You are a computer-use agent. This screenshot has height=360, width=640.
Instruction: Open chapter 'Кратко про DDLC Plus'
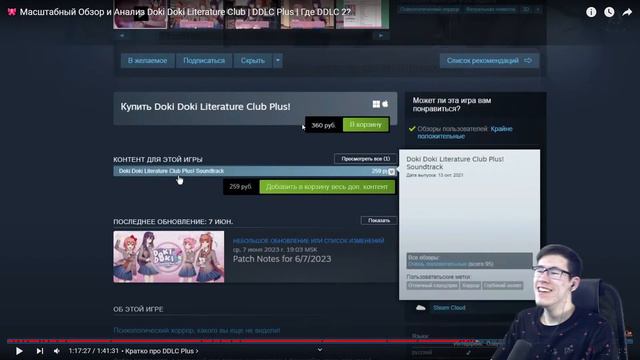[162, 351]
